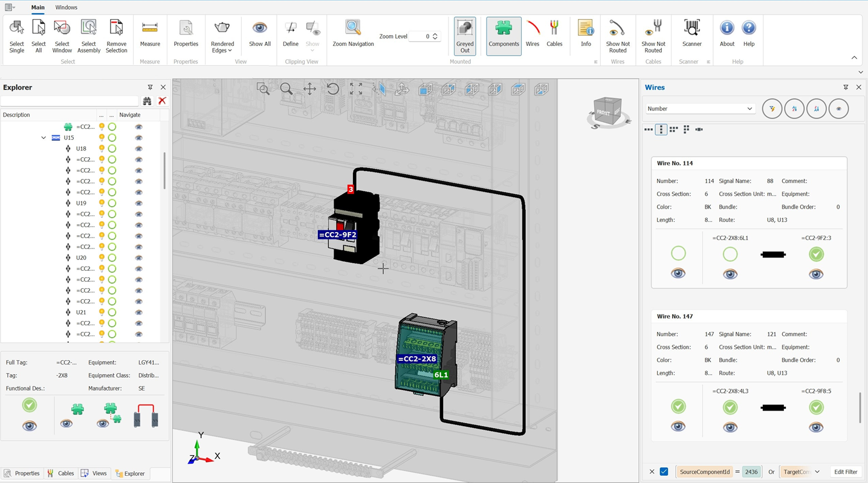This screenshot has width=868, height=483.
Task: Click the Explorer search input field
Action: tap(70, 101)
